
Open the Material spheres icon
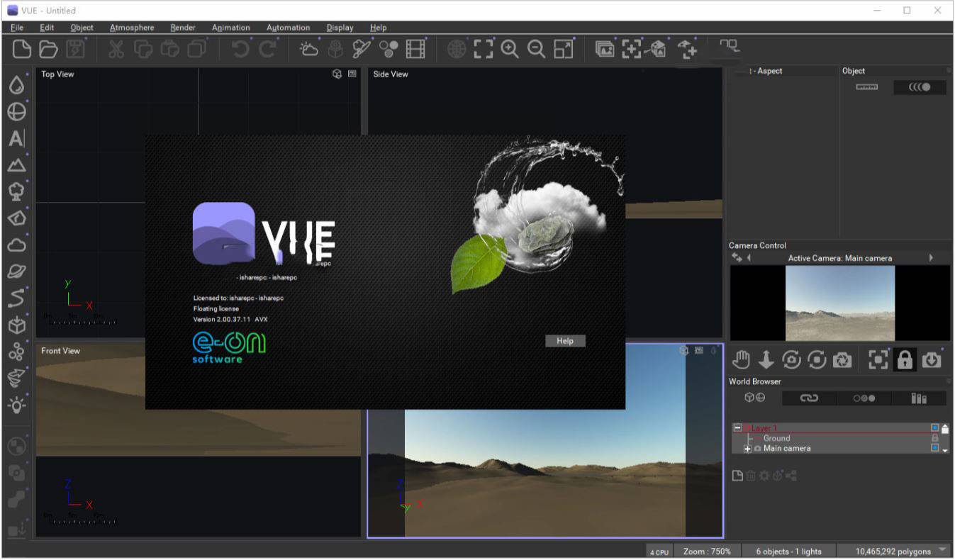[x=389, y=49]
